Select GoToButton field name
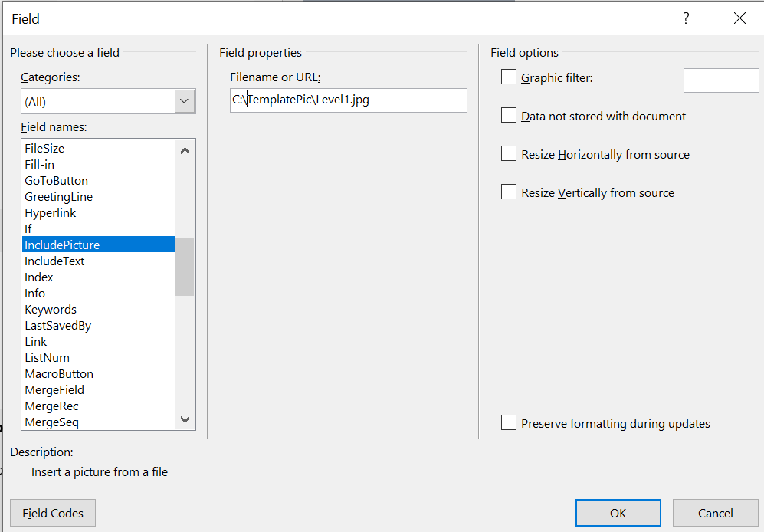Viewport: 764px width, 532px height. tap(98, 180)
